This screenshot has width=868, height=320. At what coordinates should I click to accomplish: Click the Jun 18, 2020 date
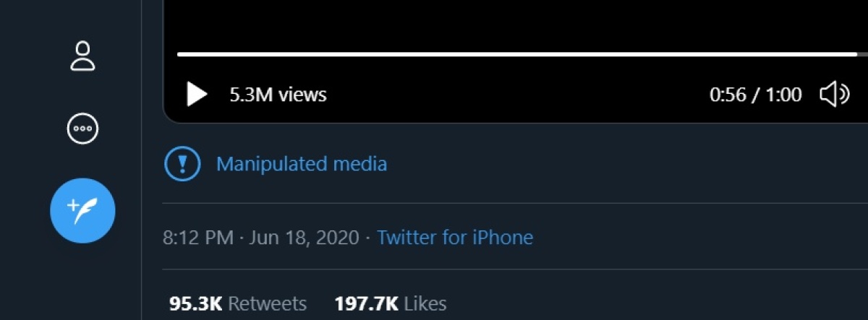(304, 237)
